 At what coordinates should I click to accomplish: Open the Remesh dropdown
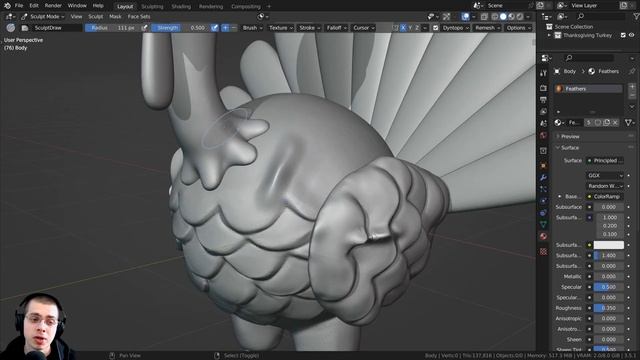tap(487, 28)
